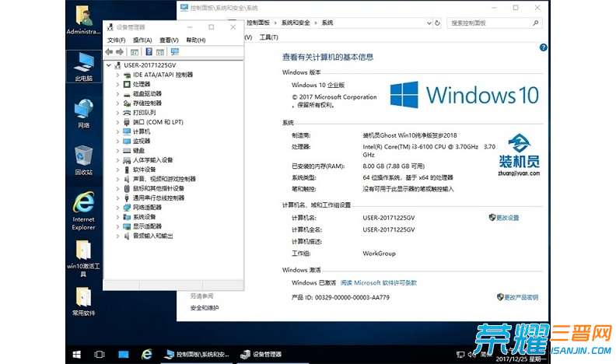
Task: Click the scan for hardware changes monitor icon
Action: point(175,52)
